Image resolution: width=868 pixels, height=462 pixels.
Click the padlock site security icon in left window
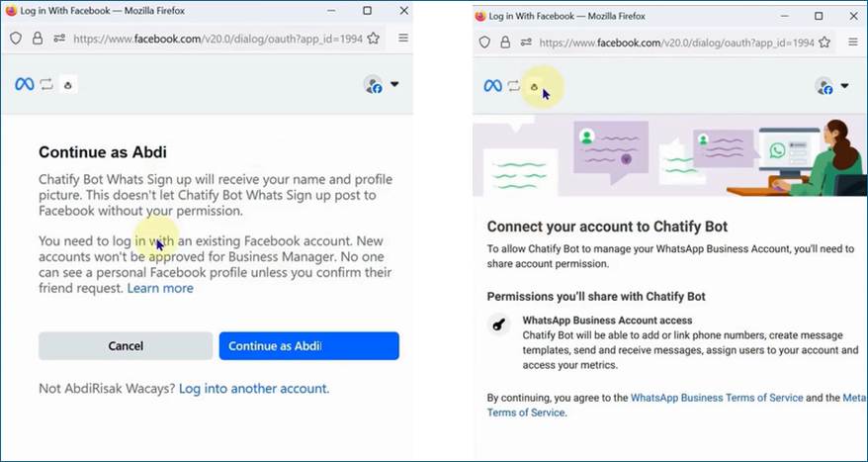[x=38, y=39]
